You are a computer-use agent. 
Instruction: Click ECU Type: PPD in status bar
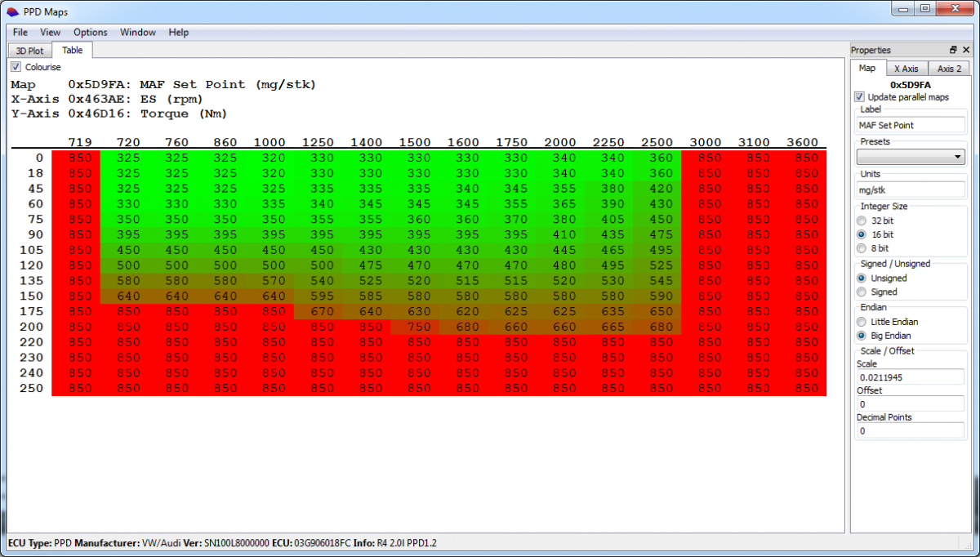coord(39,543)
